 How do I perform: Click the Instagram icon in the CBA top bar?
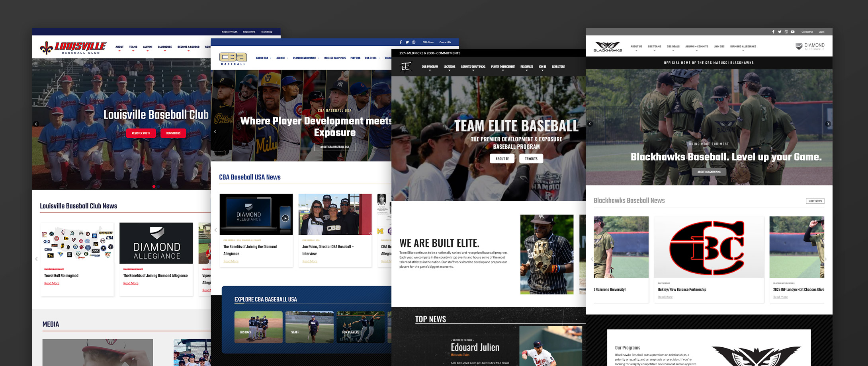(414, 42)
